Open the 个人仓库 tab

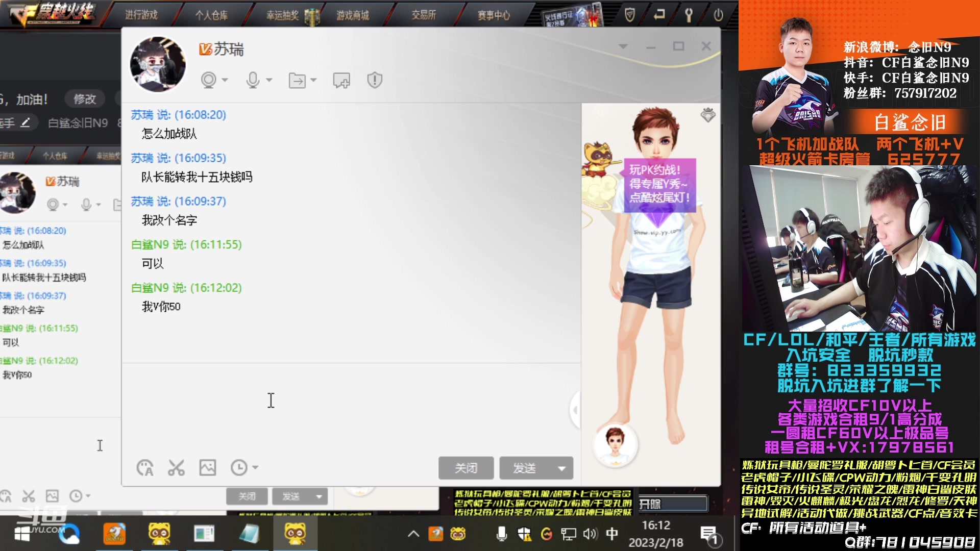(x=211, y=15)
